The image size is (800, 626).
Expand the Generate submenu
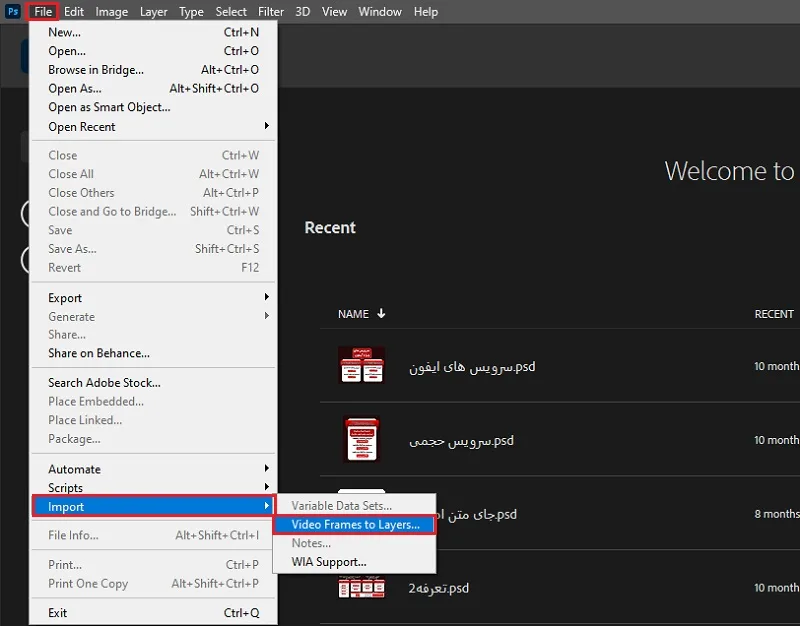(154, 317)
